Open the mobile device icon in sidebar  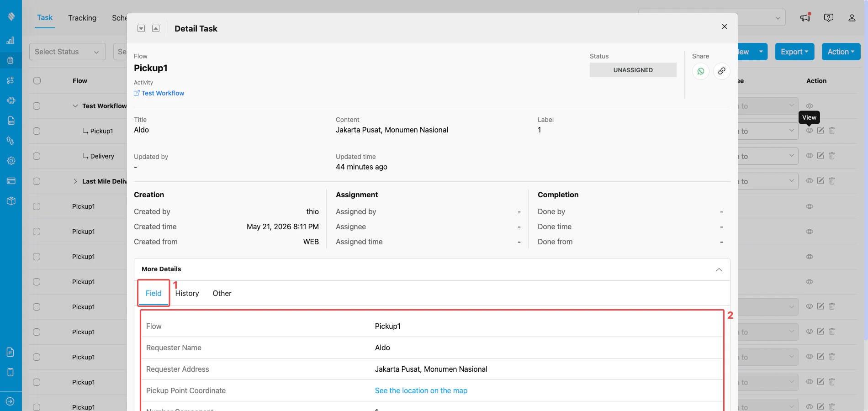pos(11,372)
